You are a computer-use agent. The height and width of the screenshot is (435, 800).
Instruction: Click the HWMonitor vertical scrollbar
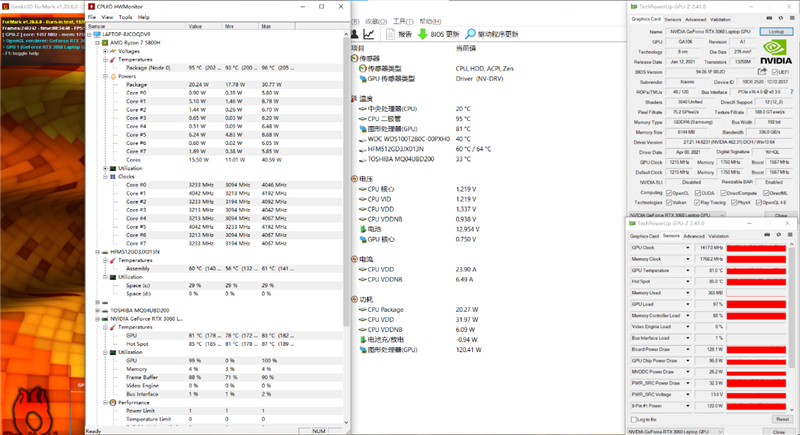(x=346, y=227)
